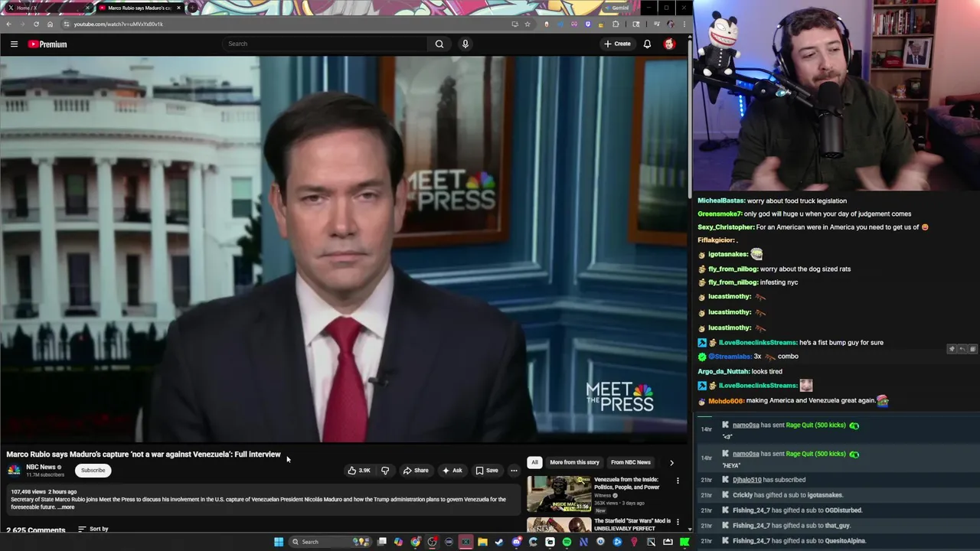Click Crickly gifted sub event
980x551 pixels.
(x=787, y=495)
